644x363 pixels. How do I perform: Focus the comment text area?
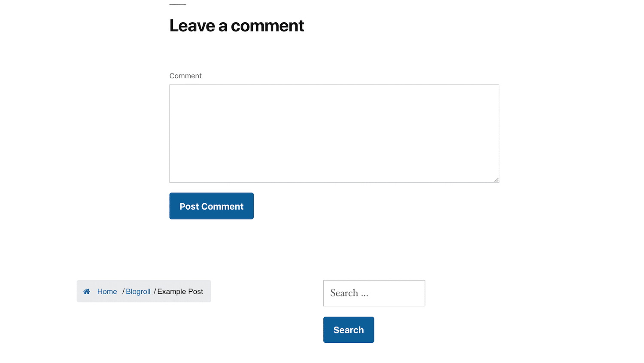point(334,133)
